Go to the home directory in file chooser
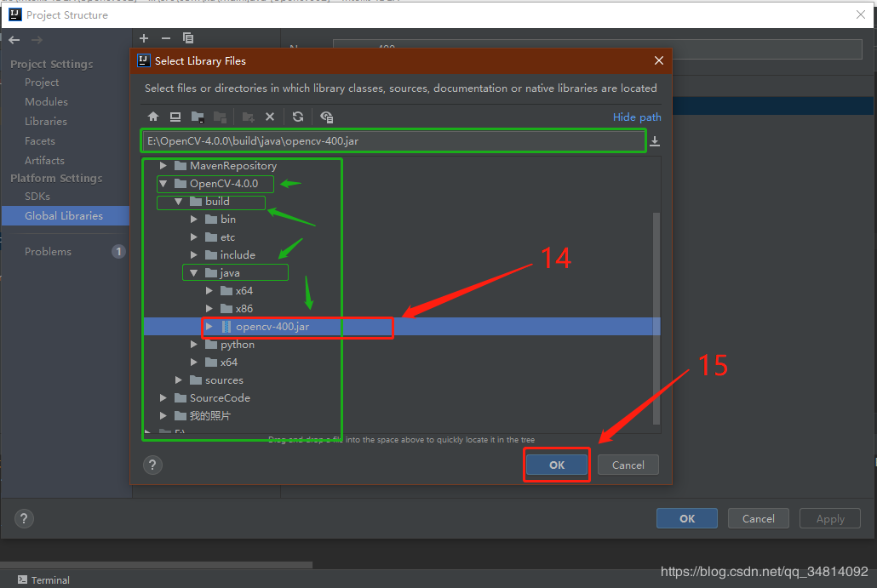 click(x=153, y=117)
